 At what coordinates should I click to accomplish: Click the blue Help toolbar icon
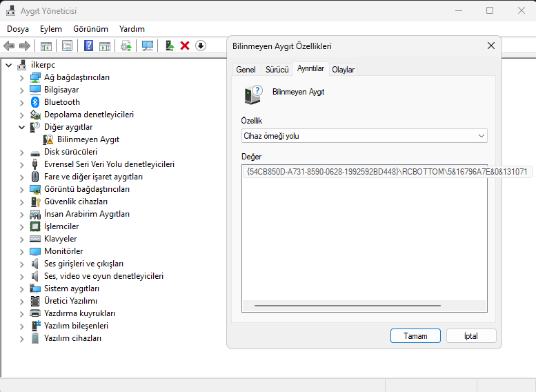click(88, 46)
